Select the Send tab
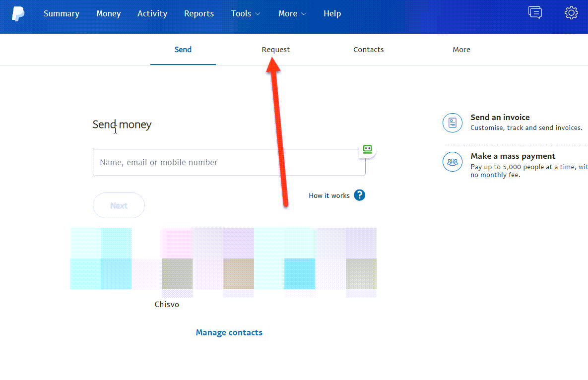 (183, 50)
